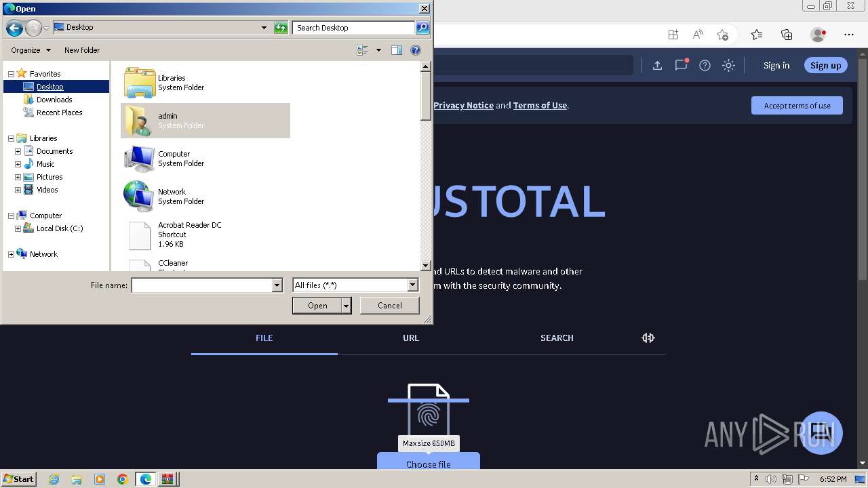Viewport: 868px width, 488px height.
Task: Click the Start button
Action: tap(18, 479)
